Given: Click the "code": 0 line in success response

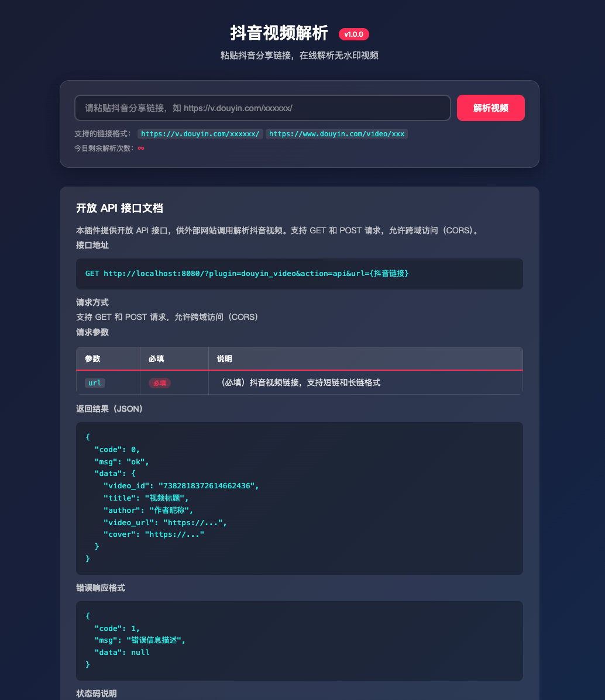Looking at the screenshot, I should pyautogui.click(x=117, y=450).
